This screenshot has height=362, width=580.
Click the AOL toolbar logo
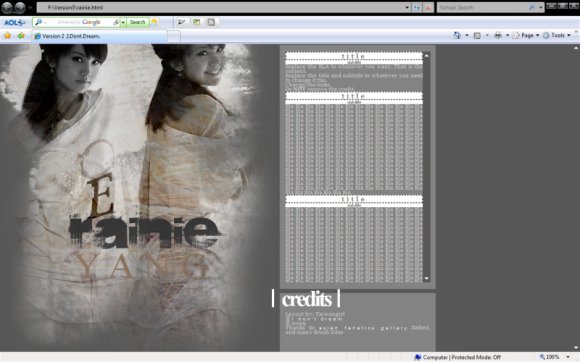pyautogui.click(x=14, y=23)
